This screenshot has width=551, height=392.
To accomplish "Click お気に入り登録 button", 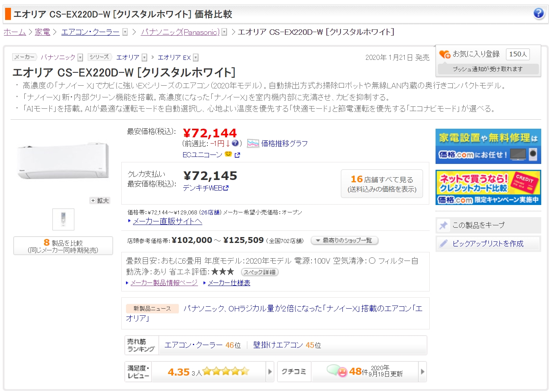I will click(x=476, y=54).
